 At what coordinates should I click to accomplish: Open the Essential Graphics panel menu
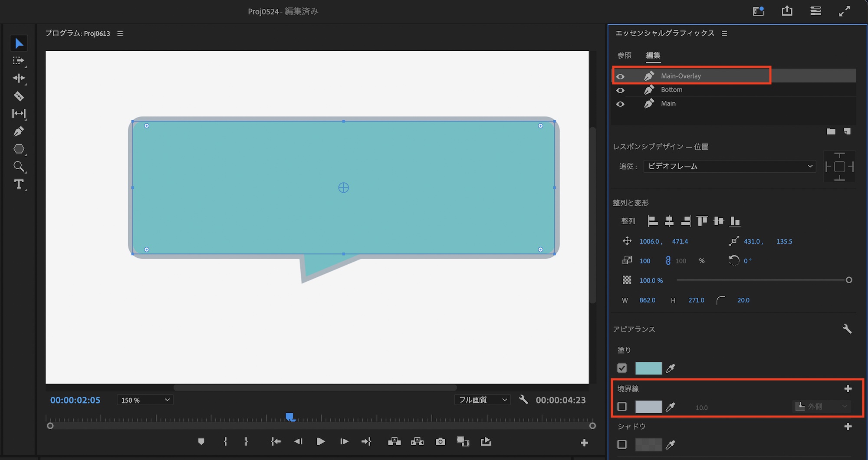(724, 33)
